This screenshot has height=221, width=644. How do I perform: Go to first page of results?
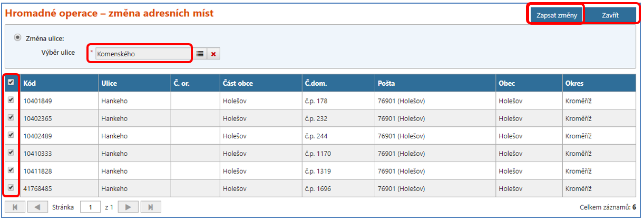coord(15,207)
